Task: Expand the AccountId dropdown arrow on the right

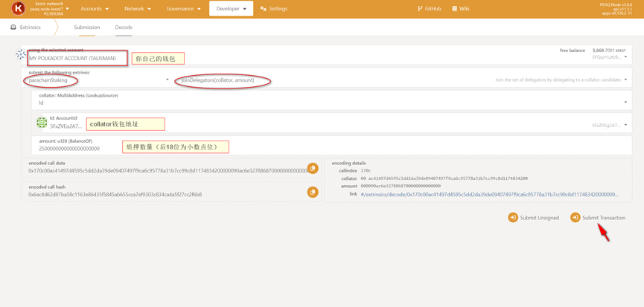Action: coord(625,125)
